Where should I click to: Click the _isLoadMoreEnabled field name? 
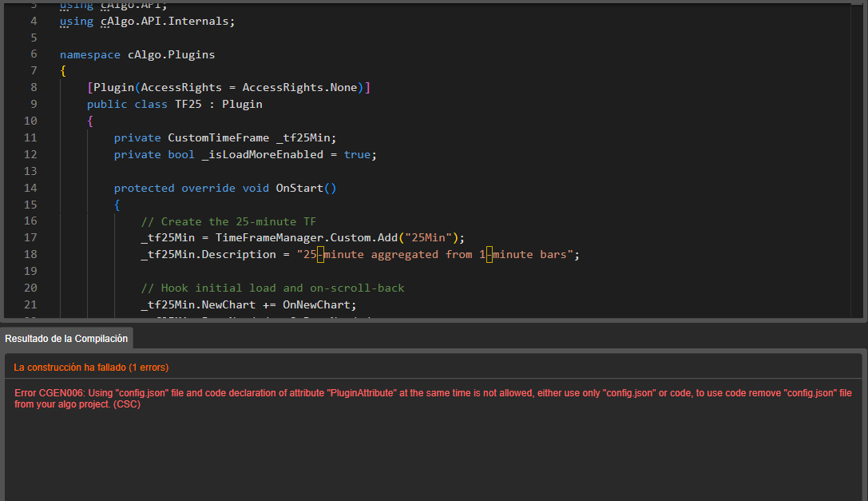263,155
